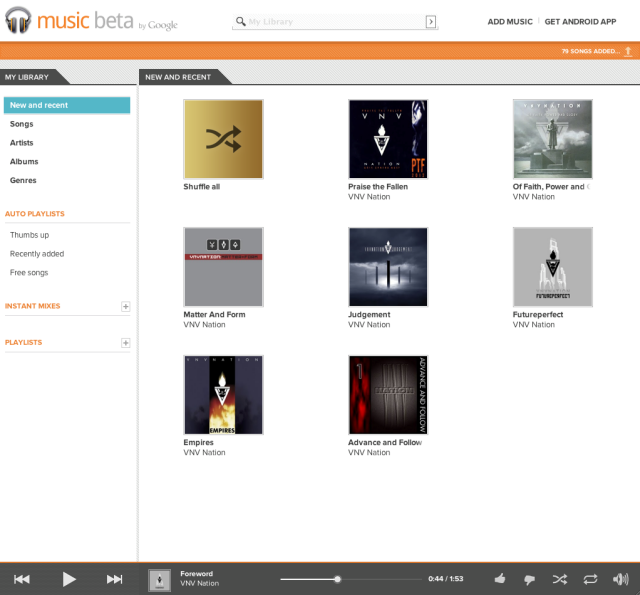Click the Praise the Fallen title text
The height and width of the screenshot is (595, 640).
coord(378,186)
